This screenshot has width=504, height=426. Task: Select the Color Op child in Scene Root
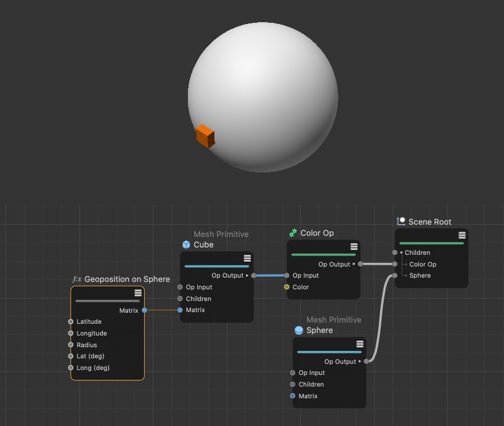pos(422,265)
